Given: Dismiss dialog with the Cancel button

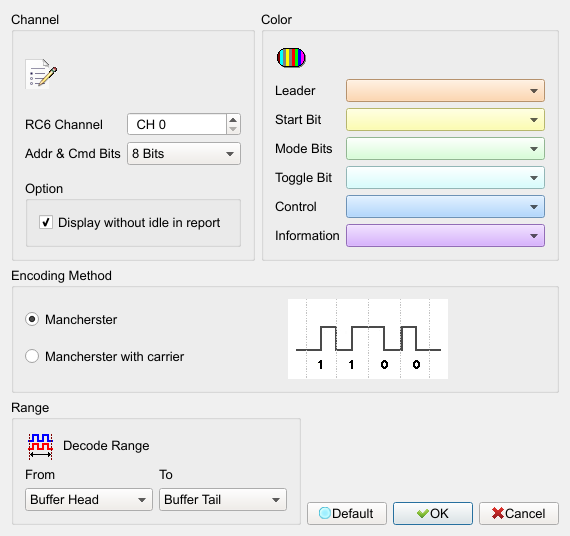Looking at the screenshot, I should 519,513.
